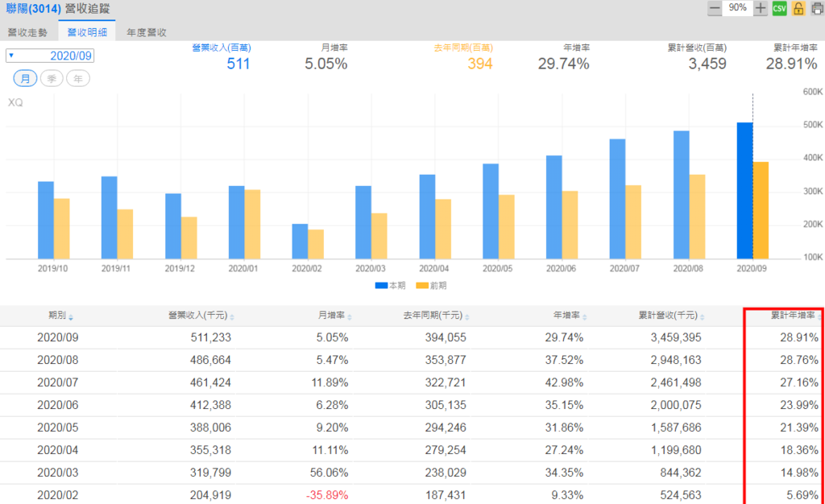Click the table cell 353,877

(x=446, y=360)
